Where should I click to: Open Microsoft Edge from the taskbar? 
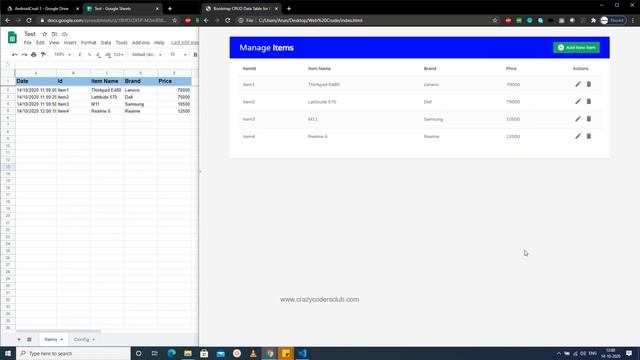tap(171, 353)
